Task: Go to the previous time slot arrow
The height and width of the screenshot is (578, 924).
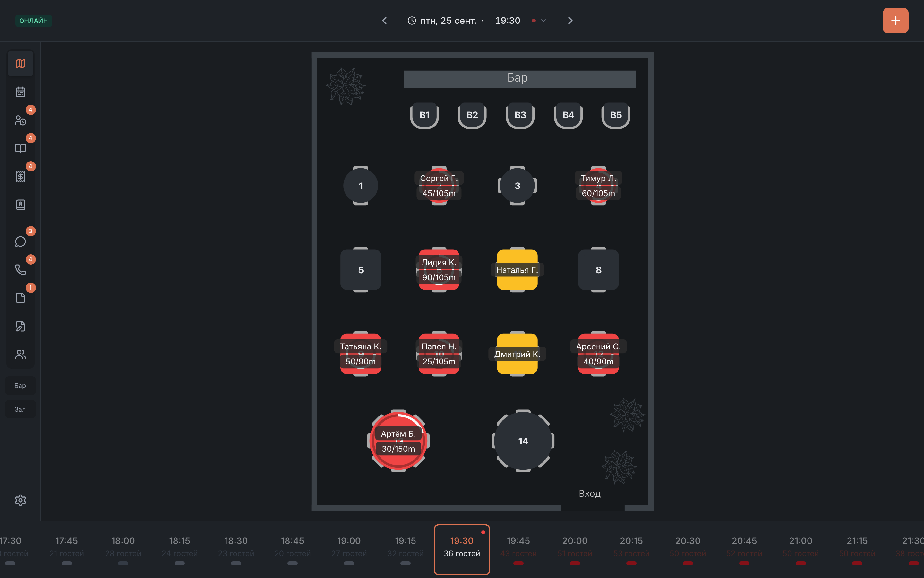Action: [384, 21]
